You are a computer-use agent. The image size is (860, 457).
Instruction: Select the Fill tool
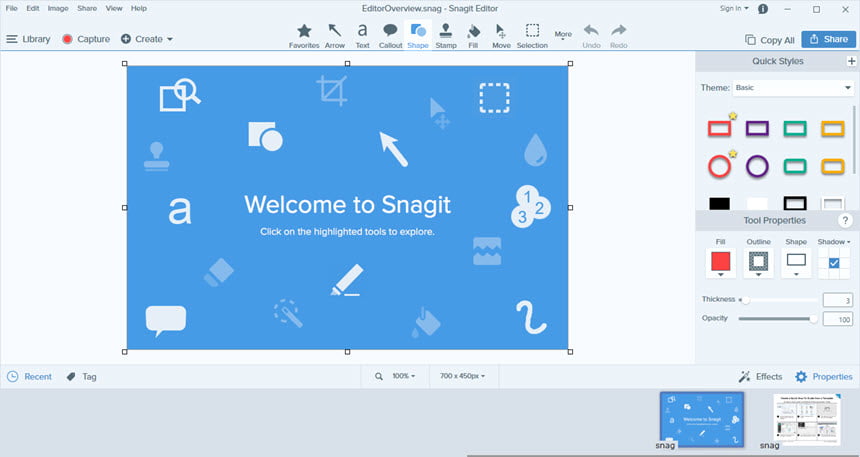(x=473, y=36)
